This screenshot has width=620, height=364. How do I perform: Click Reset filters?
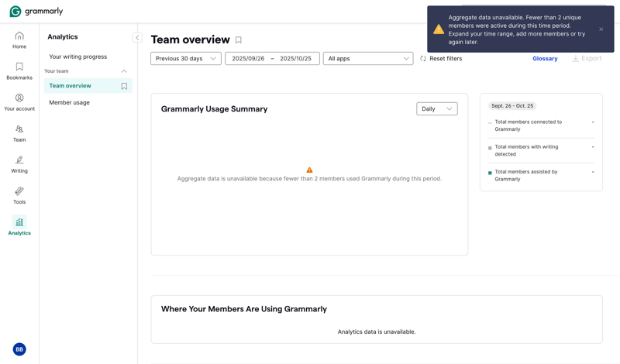pos(441,59)
